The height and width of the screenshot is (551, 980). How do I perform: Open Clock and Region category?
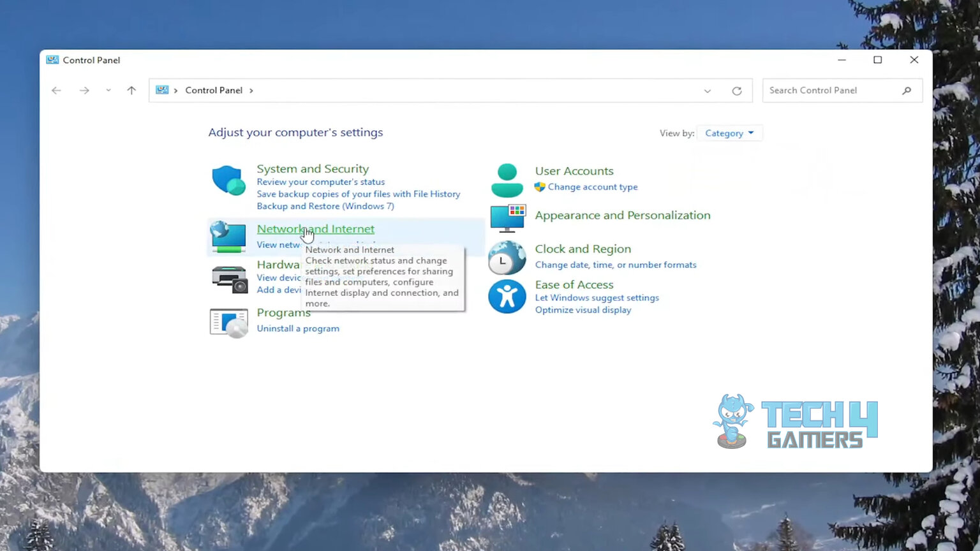point(583,249)
